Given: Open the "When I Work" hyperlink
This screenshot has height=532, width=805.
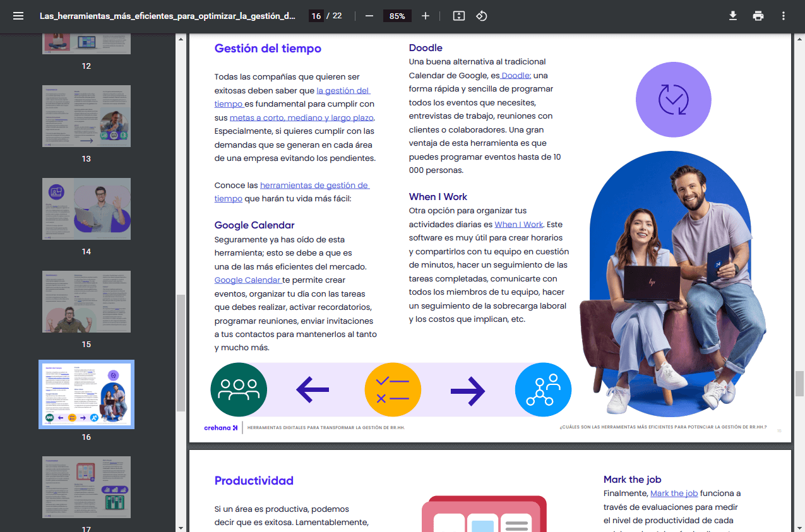Looking at the screenshot, I should pos(518,225).
